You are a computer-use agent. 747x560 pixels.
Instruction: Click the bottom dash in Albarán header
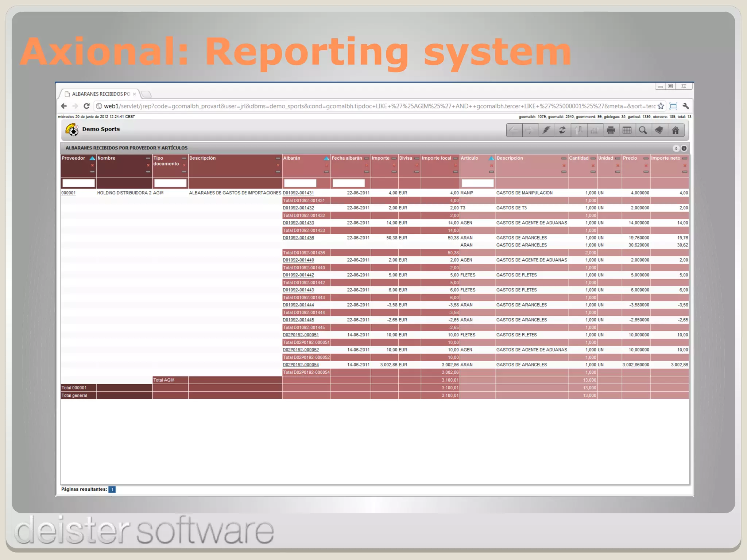click(x=326, y=172)
